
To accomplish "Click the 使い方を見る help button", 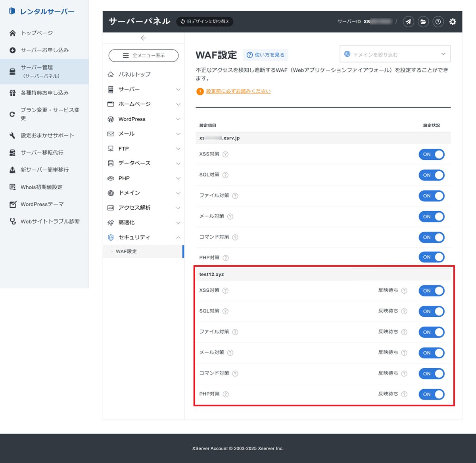I will [x=266, y=55].
